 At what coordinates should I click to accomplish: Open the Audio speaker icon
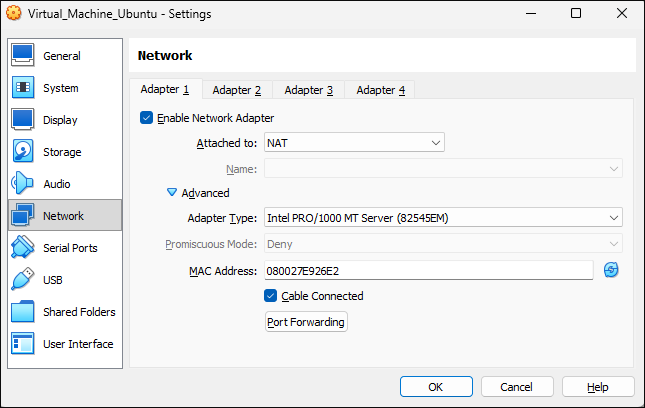(23, 184)
